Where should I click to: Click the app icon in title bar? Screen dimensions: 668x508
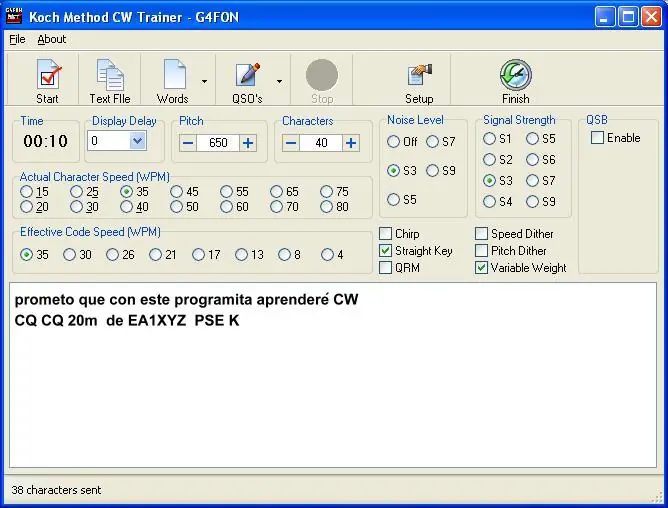pos(14,16)
